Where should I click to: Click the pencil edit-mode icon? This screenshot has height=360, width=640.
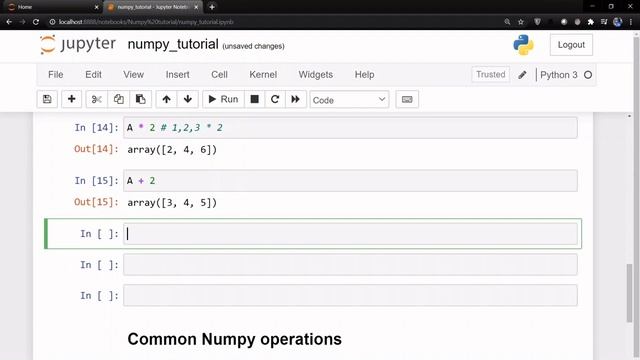point(522,75)
